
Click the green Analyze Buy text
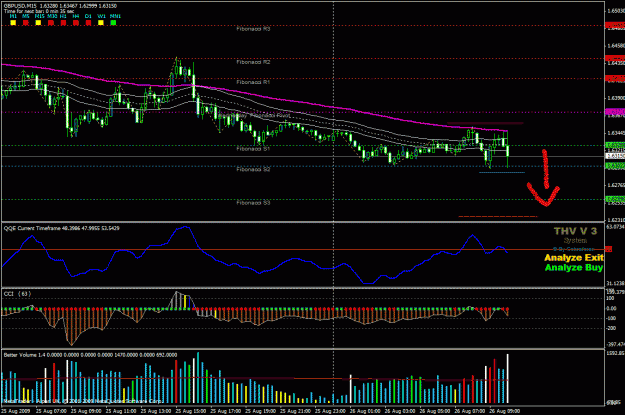tap(574, 267)
